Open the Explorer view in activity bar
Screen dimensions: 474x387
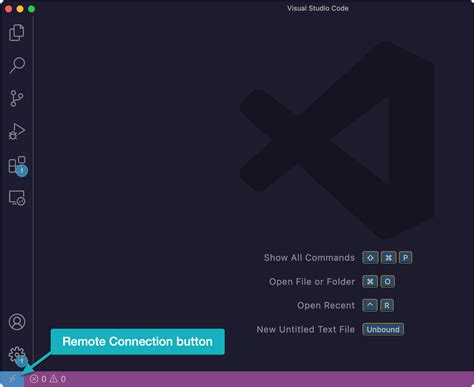coord(17,33)
